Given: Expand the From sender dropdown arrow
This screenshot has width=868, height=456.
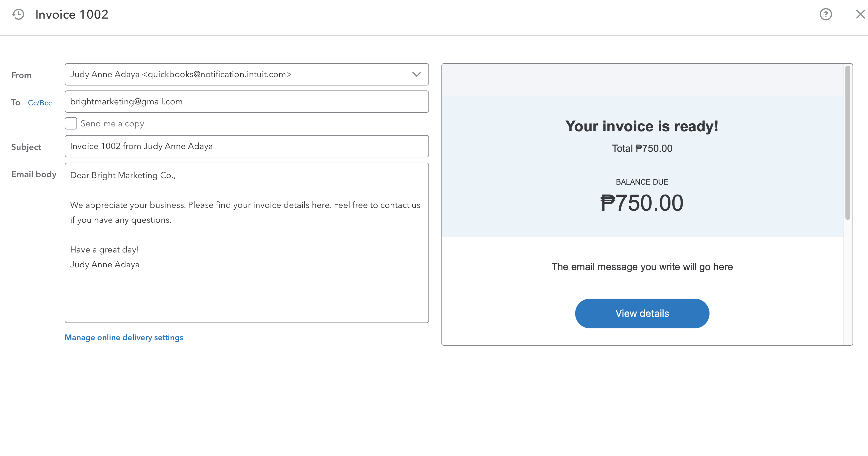Looking at the screenshot, I should click(x=416, y=74).
